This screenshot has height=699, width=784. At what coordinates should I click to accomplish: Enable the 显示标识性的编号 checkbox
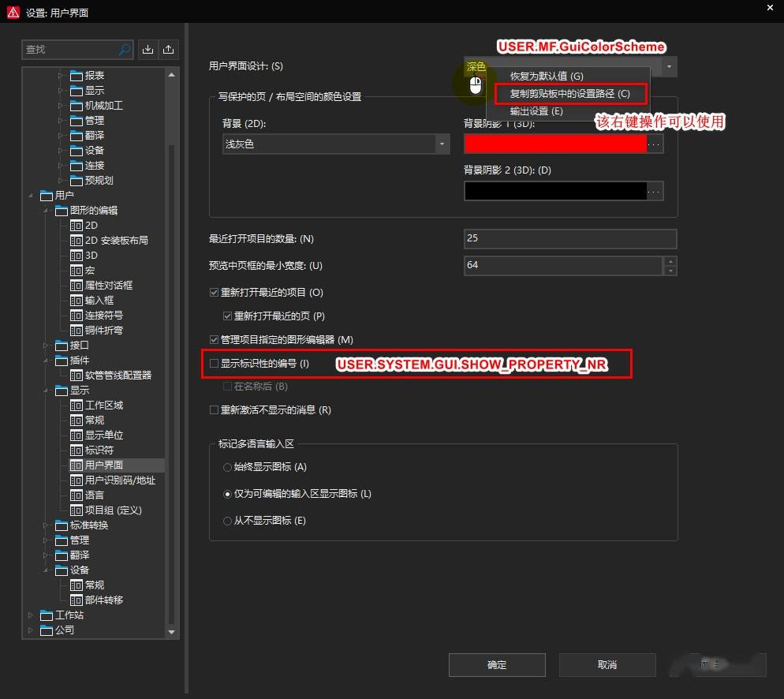213,364
